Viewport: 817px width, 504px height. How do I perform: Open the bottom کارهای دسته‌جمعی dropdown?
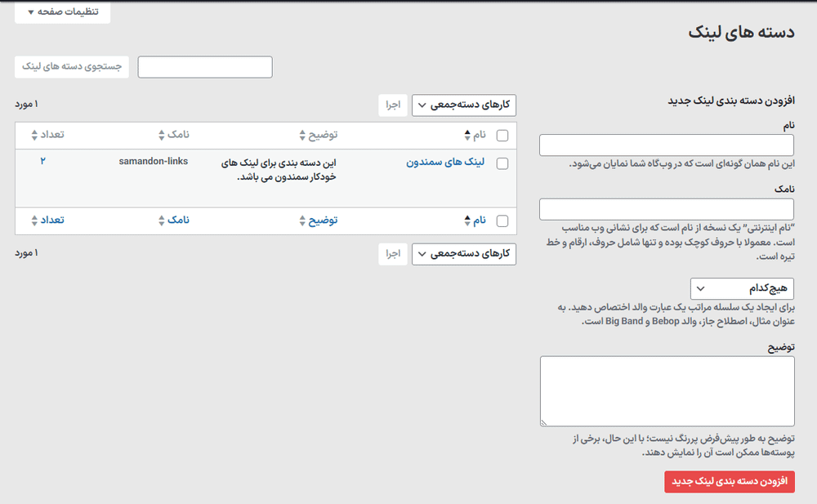coord(463,254)
